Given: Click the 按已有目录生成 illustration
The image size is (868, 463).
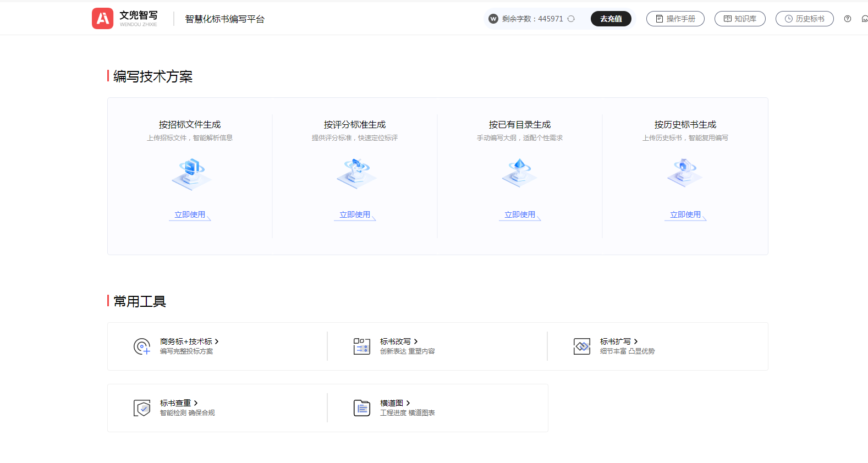Looking at the screenshot, I should (x=520, y=173).
